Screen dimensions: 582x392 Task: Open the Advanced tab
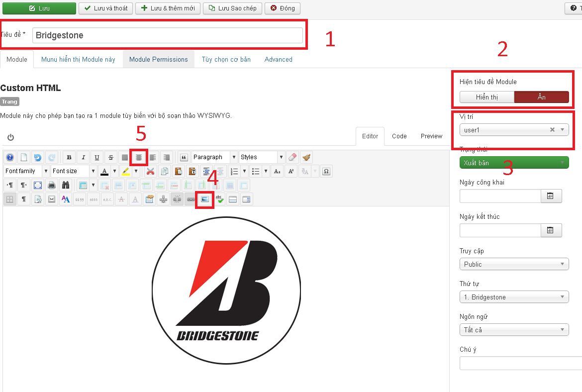point(279,59)
